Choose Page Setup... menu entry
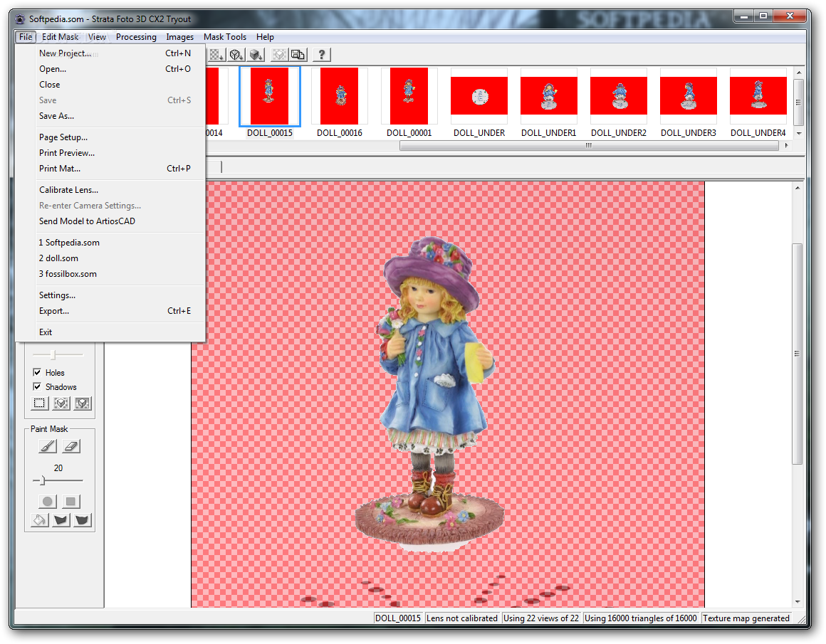 [x=110, y=137]
